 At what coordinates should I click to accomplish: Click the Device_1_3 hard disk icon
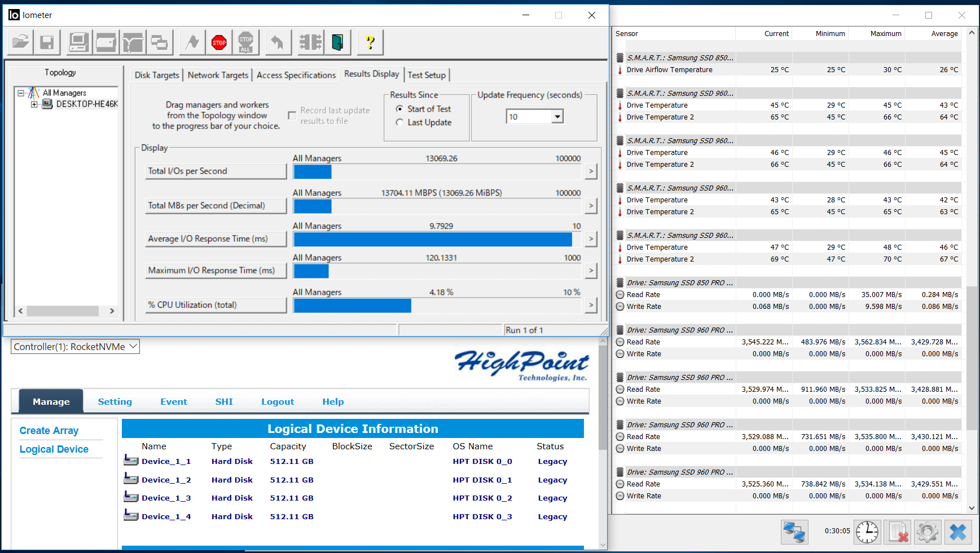[131, 497]
